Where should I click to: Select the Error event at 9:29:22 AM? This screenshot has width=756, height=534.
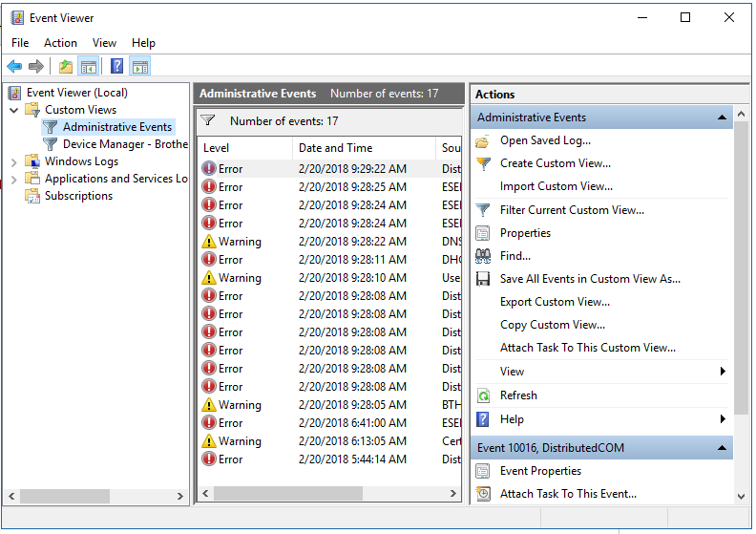click(x=329, y=169)
